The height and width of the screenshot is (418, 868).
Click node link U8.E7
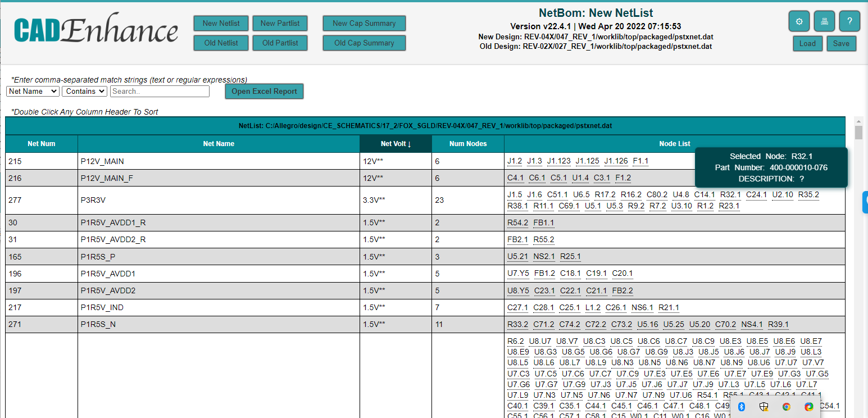point(811,341)
